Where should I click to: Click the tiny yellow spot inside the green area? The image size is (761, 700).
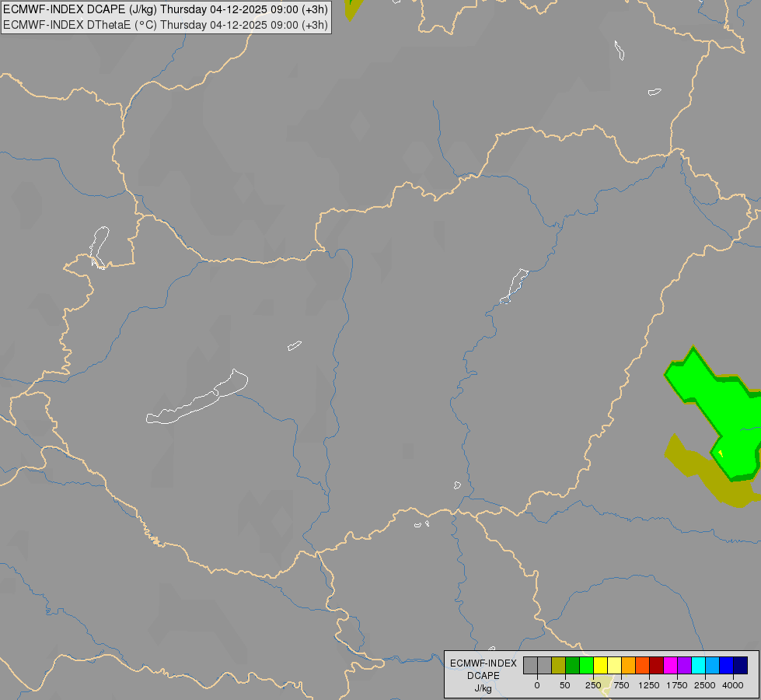[x=721, y=453]
